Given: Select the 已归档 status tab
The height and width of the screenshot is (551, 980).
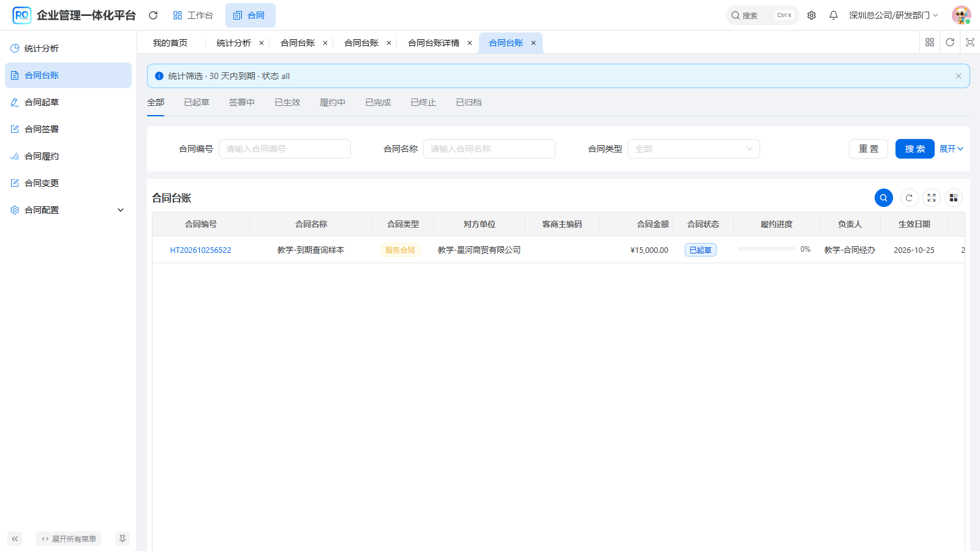Looking at the screenshot, I should coord(469,102).
